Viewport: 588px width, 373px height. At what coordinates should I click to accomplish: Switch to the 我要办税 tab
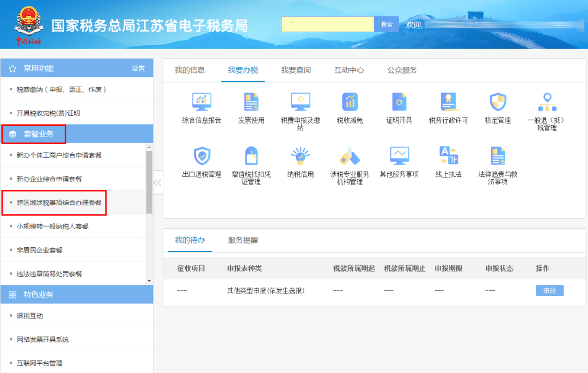[243, 70]
